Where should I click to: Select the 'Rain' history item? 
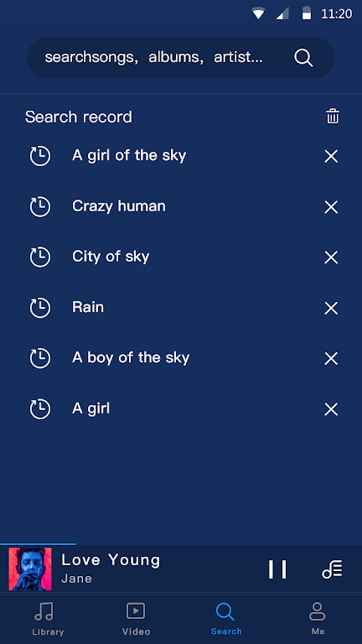pyautogui.click(x=88, y=307)
